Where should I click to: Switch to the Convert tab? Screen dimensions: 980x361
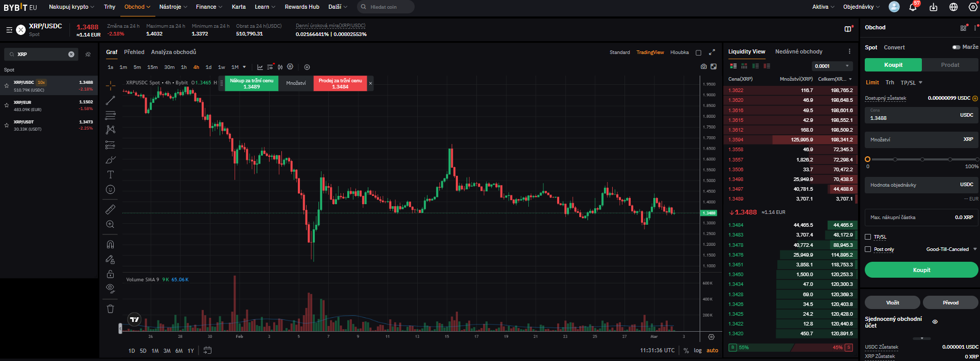click(x=894, y=47)
